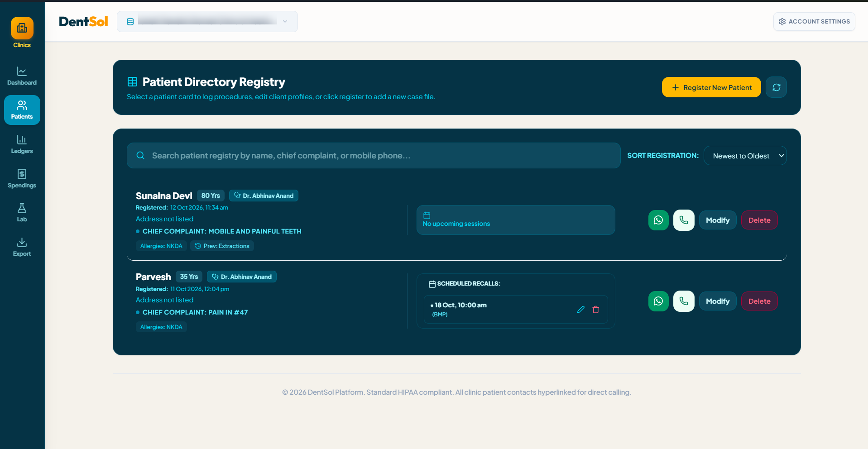Modify Parvesh's profile
This screenshot has height=449, width=868.
[718, 301]
